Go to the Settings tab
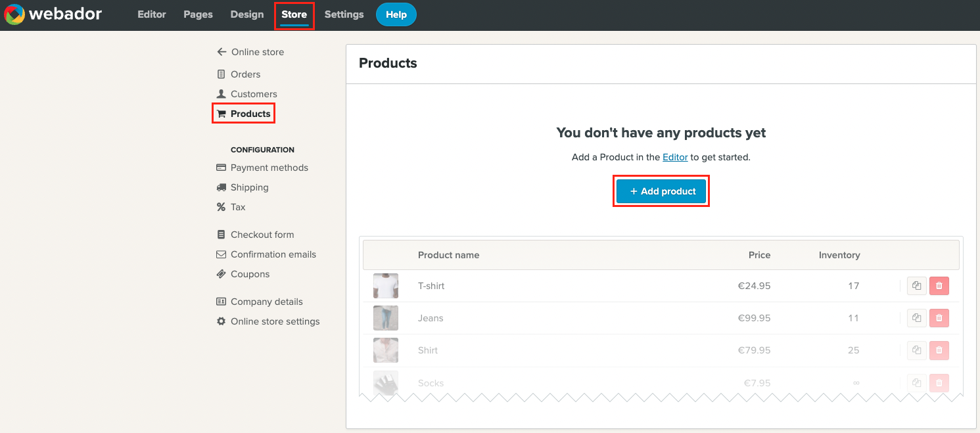Image resolution: width=980 pixels, height=433 pixels. point(344,14)
